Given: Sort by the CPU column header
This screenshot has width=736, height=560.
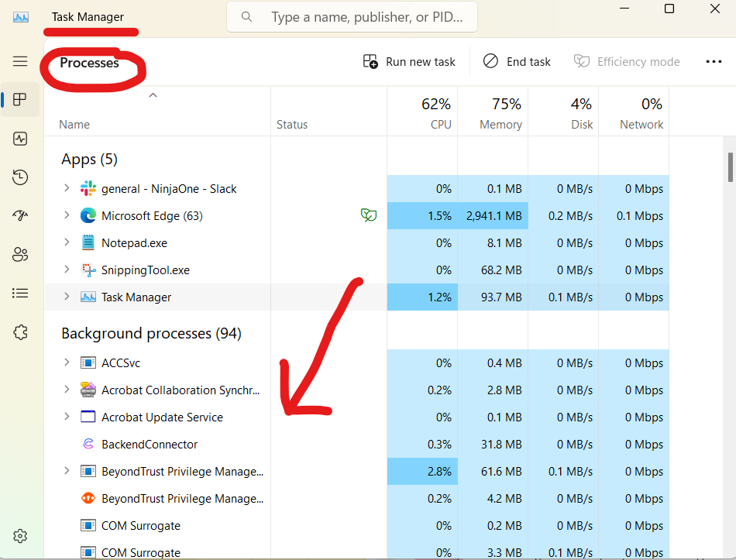Looking at the screenshot, I should [x=422, y=112].
